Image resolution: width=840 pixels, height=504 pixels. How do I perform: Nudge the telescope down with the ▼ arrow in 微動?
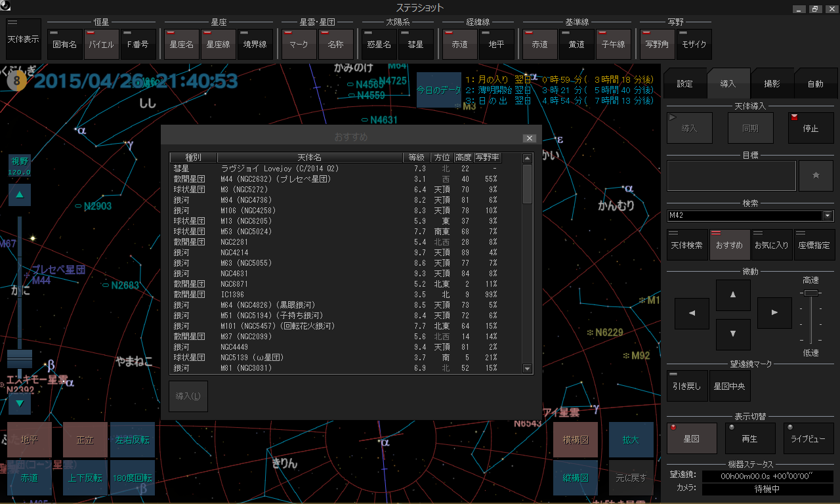tap(733, 334)
